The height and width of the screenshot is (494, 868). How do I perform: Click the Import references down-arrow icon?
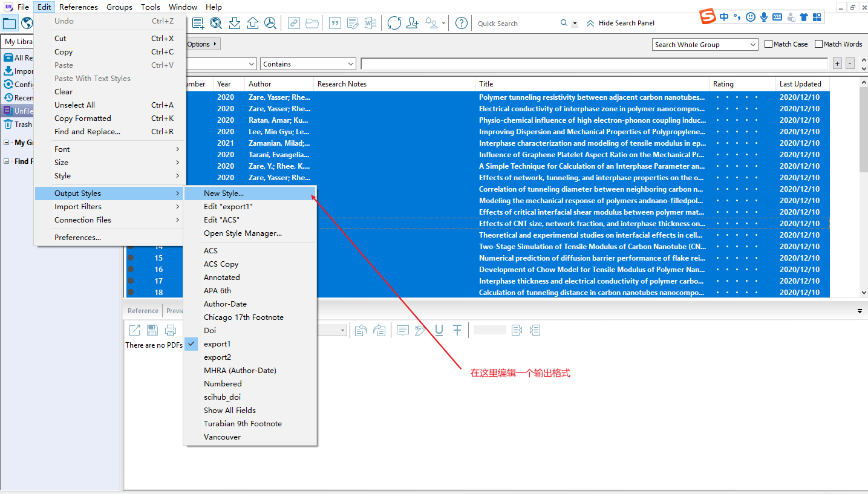coord(235,24)
